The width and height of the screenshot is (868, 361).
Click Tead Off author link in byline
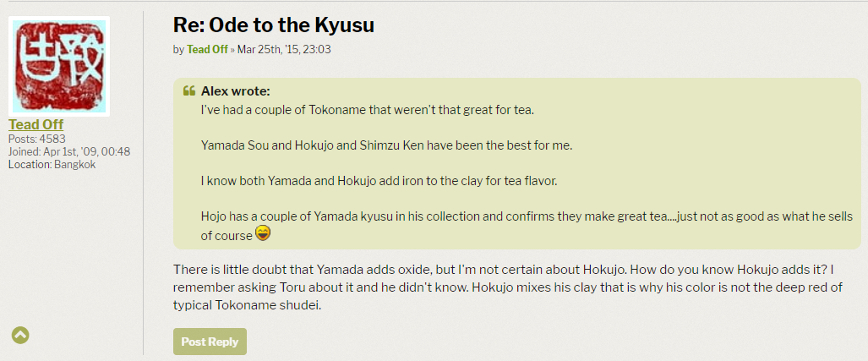click(x=207, y=49)
